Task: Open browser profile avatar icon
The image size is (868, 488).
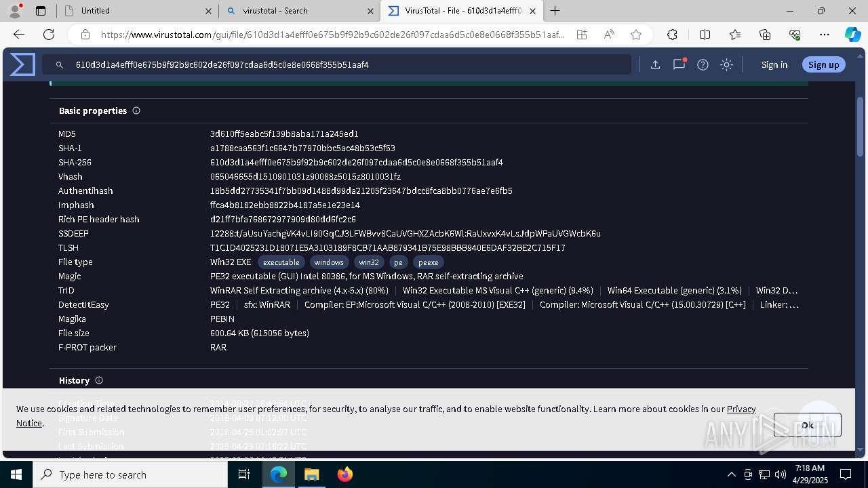Action: pyautogui.click(x=15, y=11)
